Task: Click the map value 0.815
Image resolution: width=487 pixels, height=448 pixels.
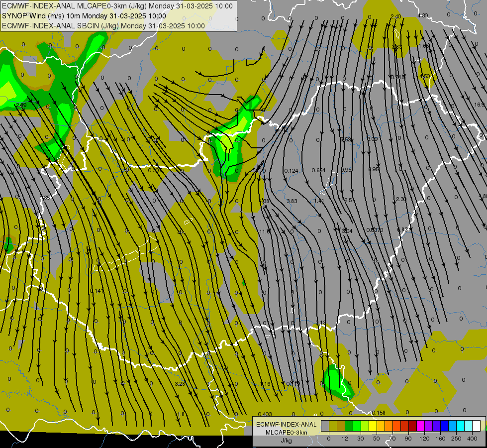Action: (x=398, y=77)
